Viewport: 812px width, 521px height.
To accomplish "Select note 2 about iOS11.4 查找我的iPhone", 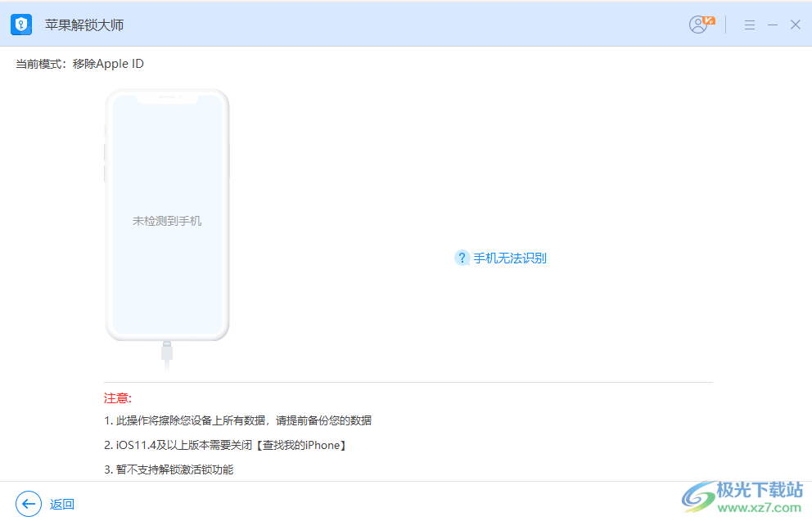I will click(225, 445).
